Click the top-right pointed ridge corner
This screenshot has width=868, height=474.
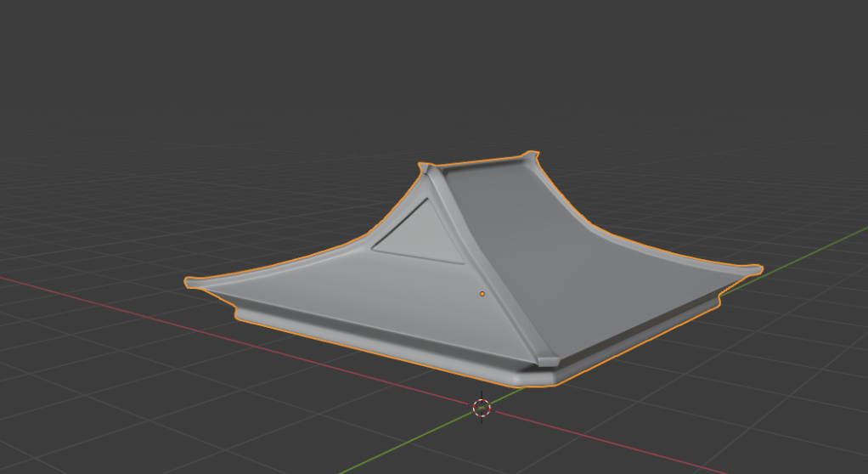coord(533,155)
